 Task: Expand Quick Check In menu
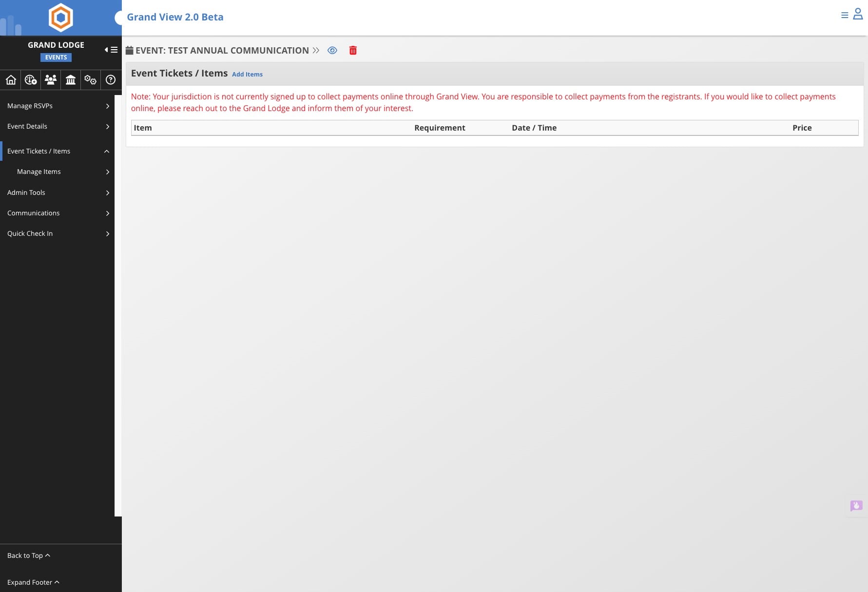tap(58, 233)
